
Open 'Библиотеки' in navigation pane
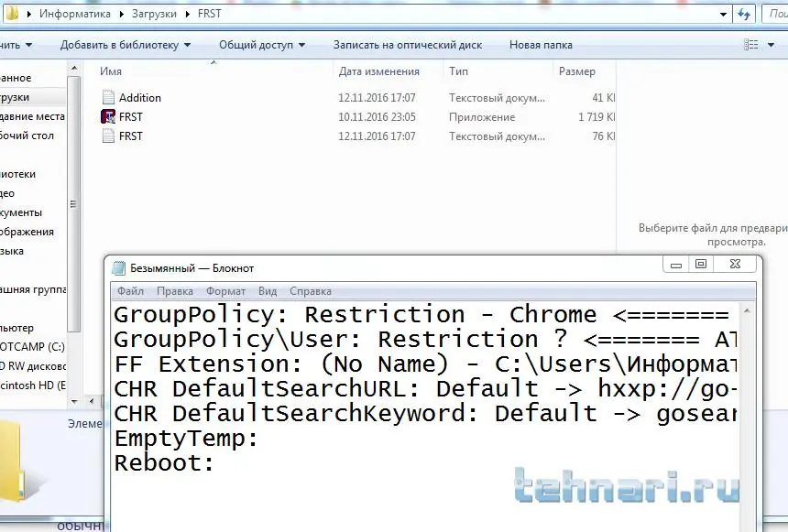point(17,174)
